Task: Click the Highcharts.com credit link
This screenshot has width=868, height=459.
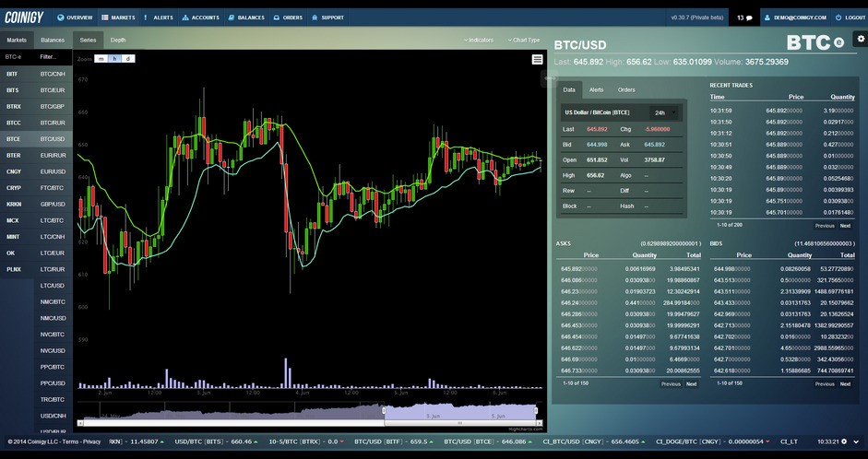Action: (x=526, y=429)
